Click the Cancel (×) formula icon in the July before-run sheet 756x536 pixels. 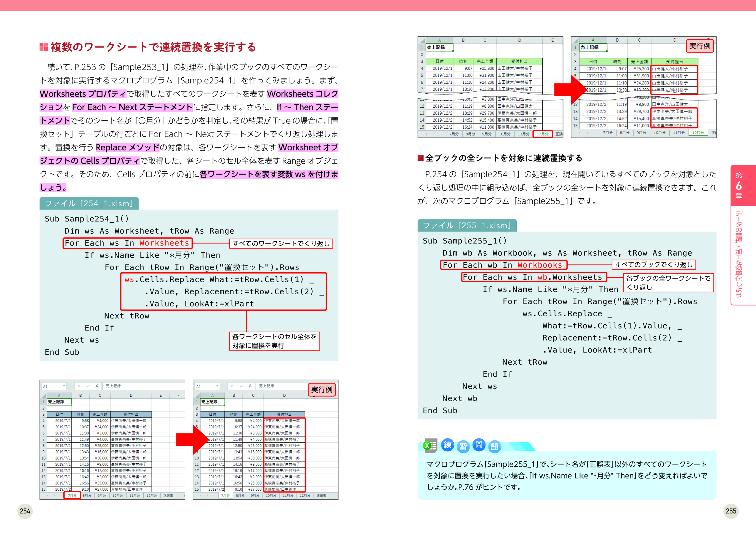pyautogui.click(x=79, y=386)
